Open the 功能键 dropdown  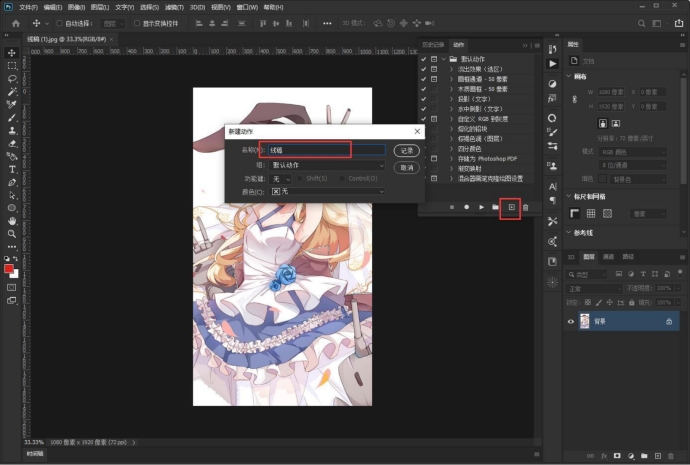tap(280, 179)
